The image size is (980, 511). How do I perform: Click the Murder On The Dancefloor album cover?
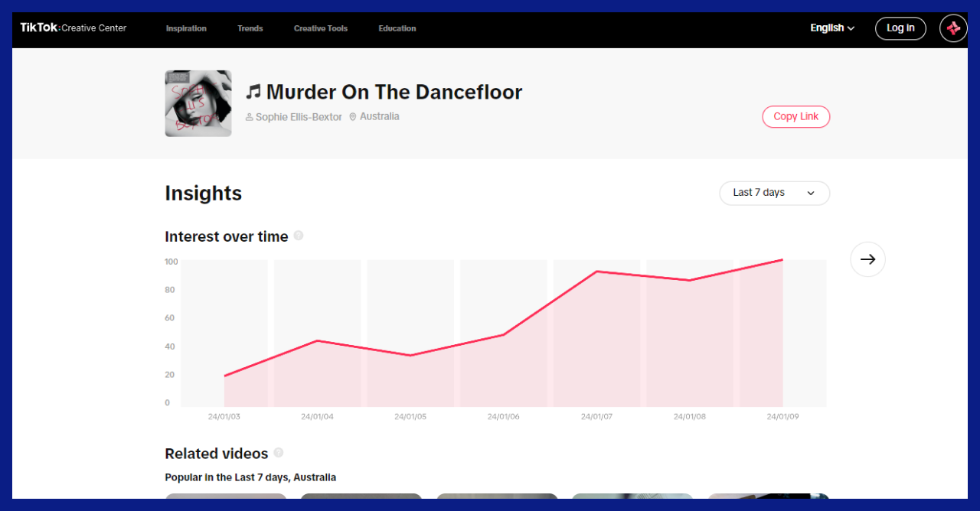pos(198,103)
